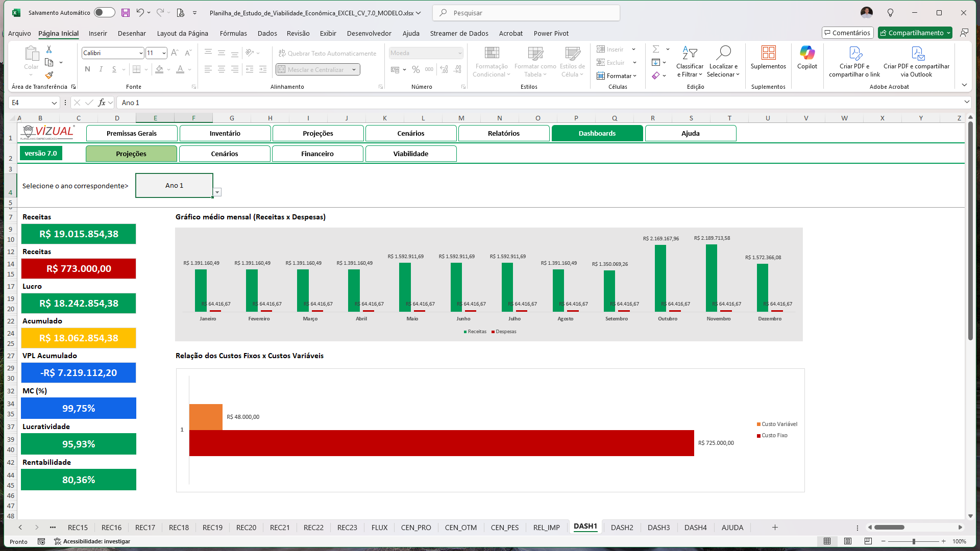Launch Copilot icon in ribbon
The height and width of the screenshot is (551, 980).
807,58
